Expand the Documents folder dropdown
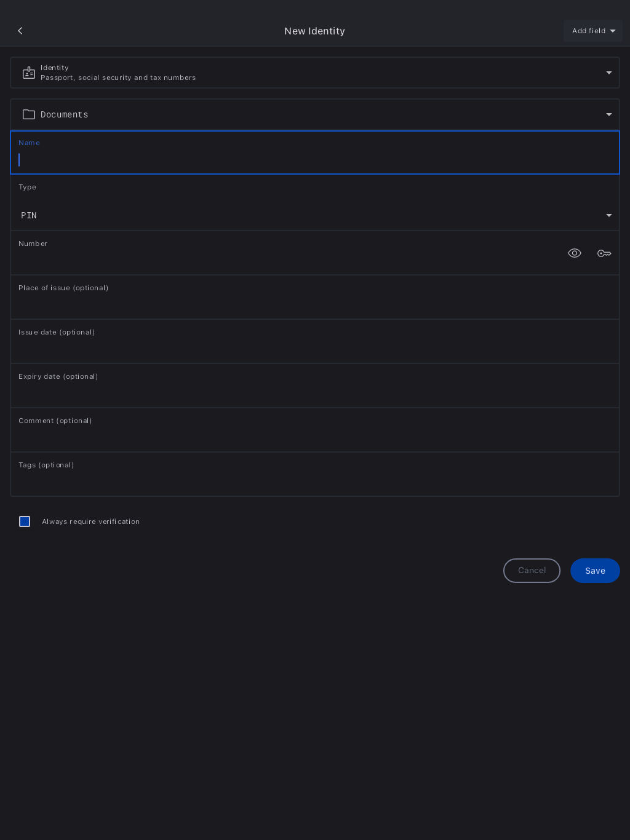Screen dimensions: 630x840 coord(608,114)
